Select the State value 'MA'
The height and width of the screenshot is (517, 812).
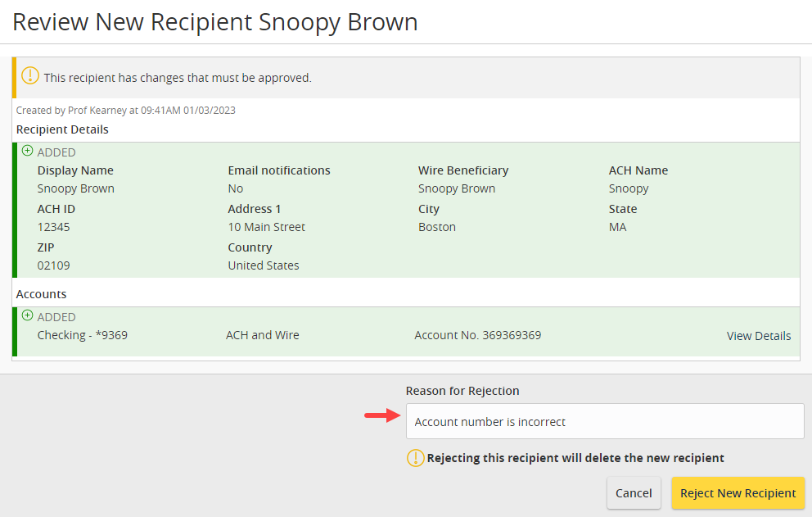pyautogui.click(x=617, y=227)
